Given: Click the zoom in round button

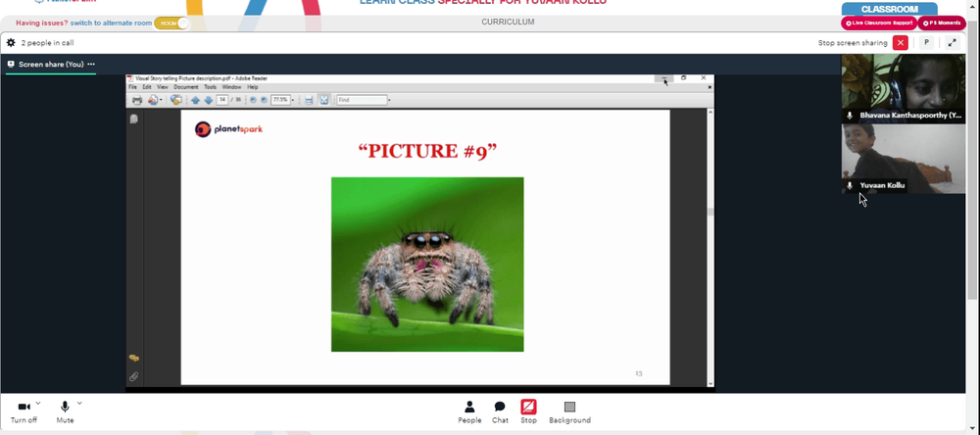Looking at the screenshot, I should (264, 100).
